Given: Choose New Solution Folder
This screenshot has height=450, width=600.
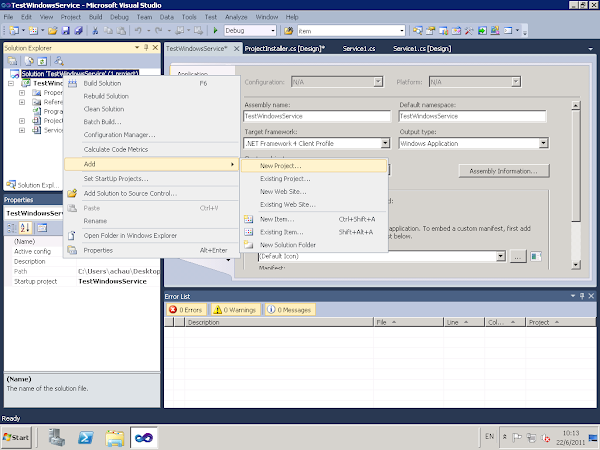Looking at the screenshot, I should [x=314, y=245].
